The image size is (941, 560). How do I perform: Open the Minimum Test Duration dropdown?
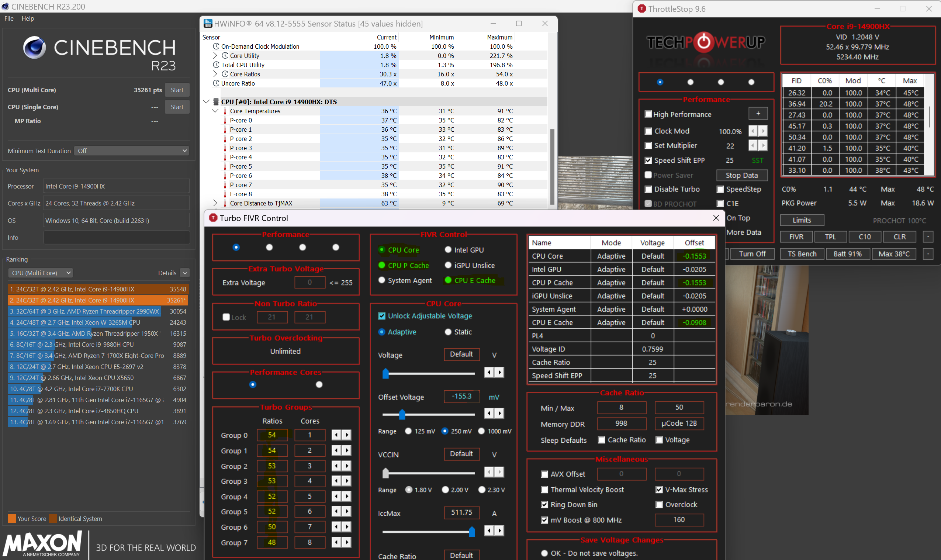click(132, 151)
